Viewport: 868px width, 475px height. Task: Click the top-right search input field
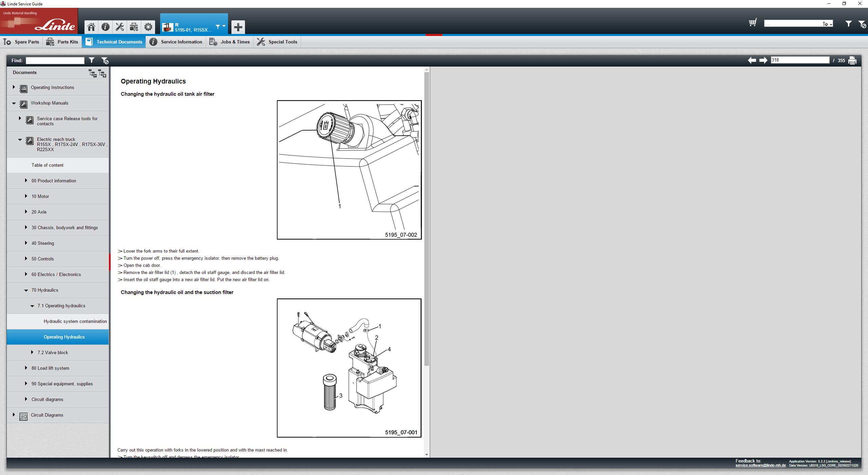click(793, 23)
